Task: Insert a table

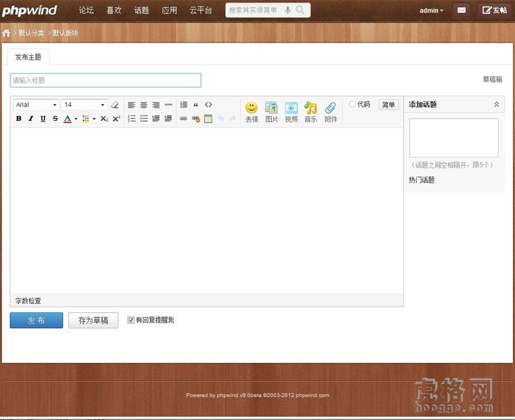Action: pyautogui.click(x=208, y=119)
